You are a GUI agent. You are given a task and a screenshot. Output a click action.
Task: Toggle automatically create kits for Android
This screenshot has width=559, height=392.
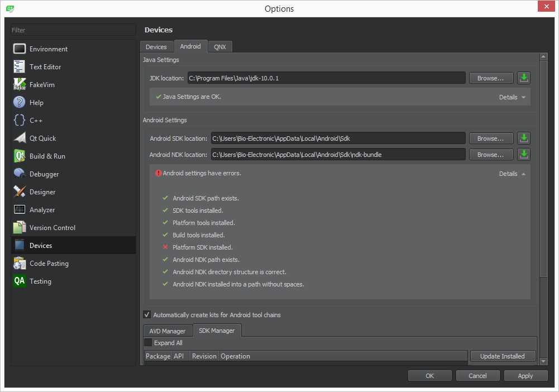coord(147,315)
